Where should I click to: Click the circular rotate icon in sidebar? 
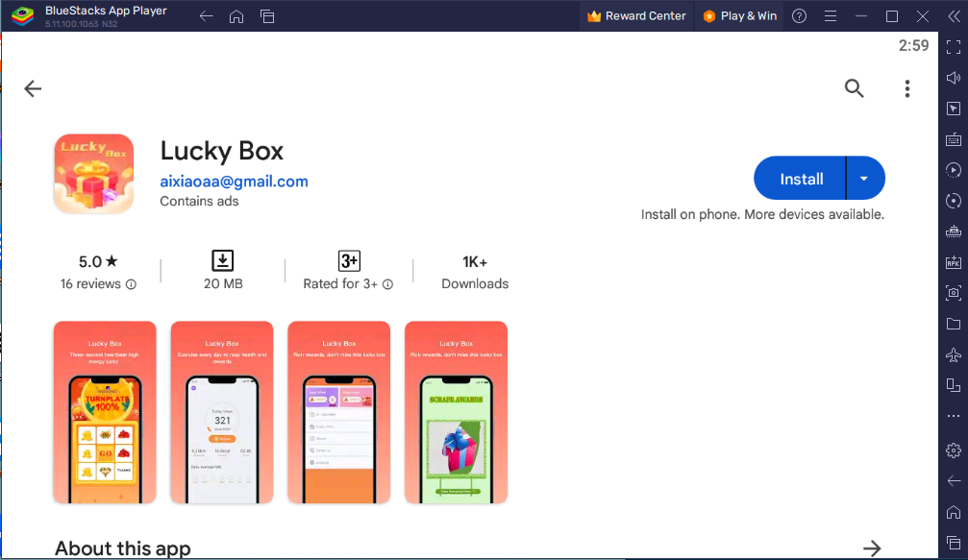point(954,201)
